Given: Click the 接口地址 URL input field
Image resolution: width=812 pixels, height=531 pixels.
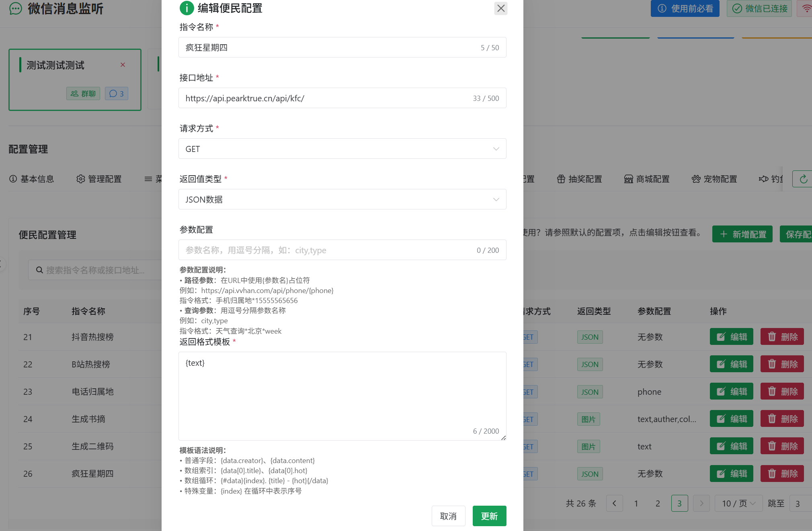Looking at the screenshot, I should (342, 98).
